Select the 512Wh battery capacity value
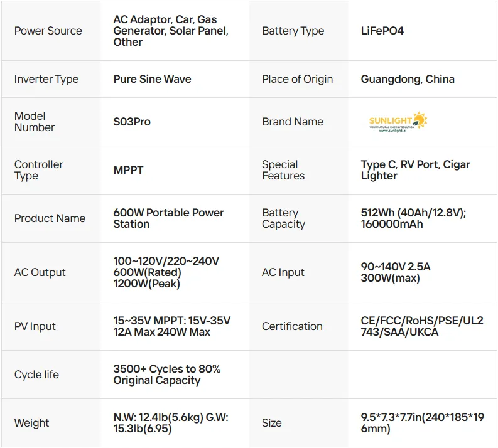 (413, 218)
